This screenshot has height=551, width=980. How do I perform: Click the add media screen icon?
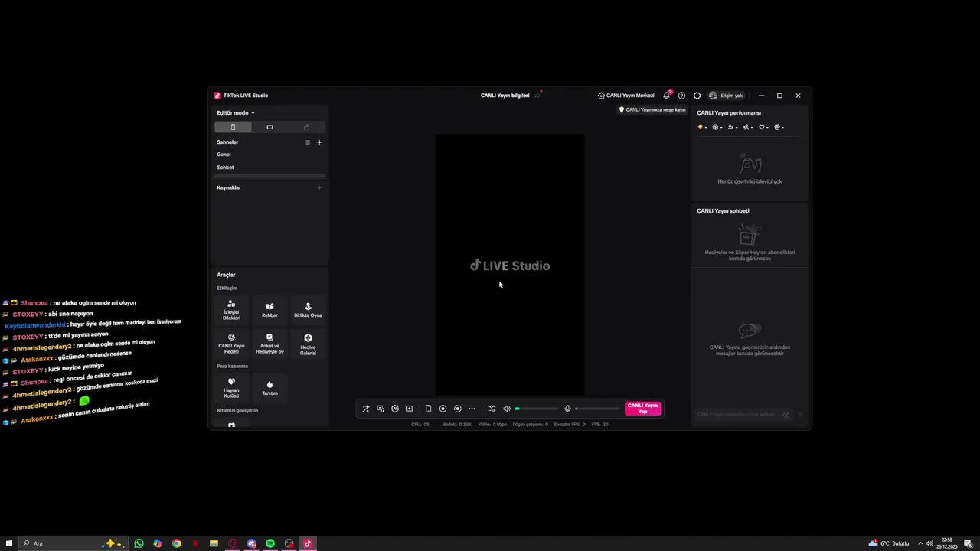(x=410, y=409)
